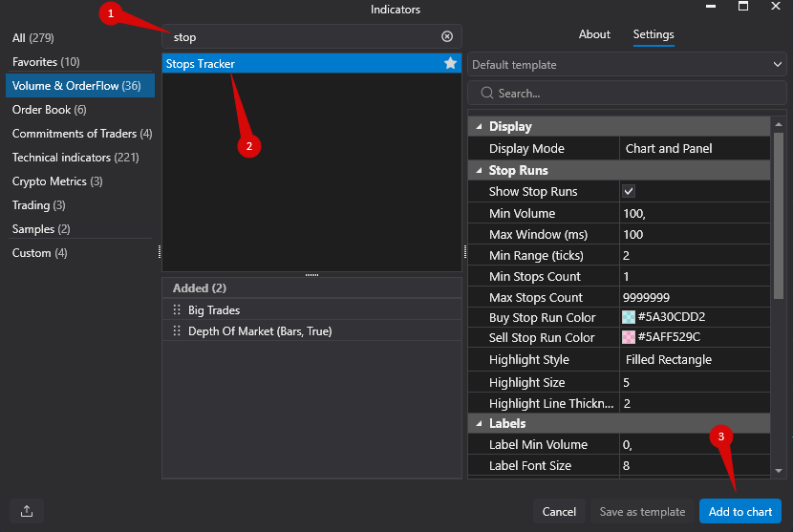Toggle the Show Stop Runs checkbox
Viewport: 793px width, 532px height.
click(x=629, y=191)
